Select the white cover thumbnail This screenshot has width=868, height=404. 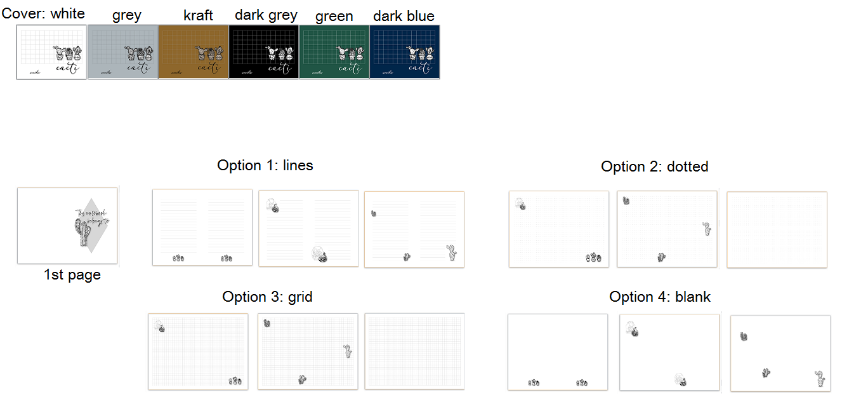(51, 52)
